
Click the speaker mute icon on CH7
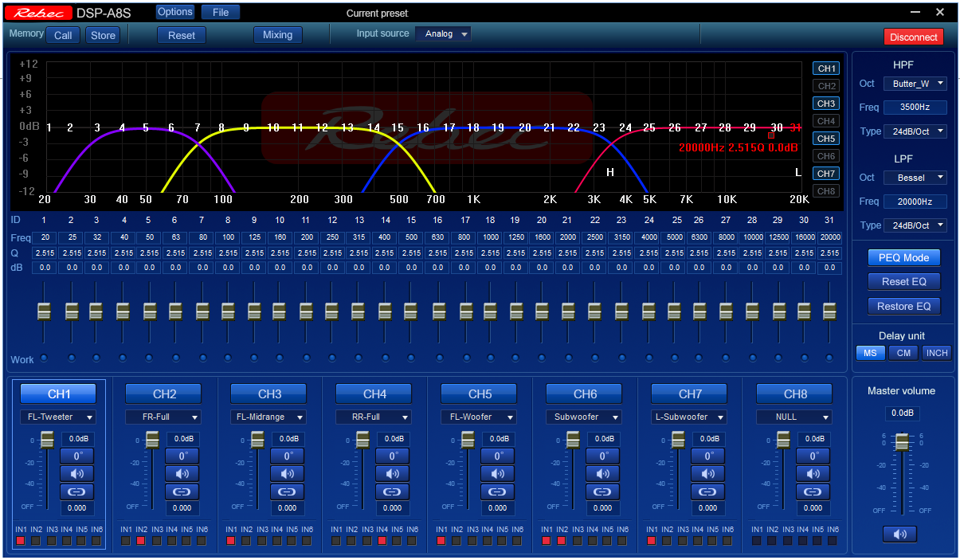click(x=707, y=473)
